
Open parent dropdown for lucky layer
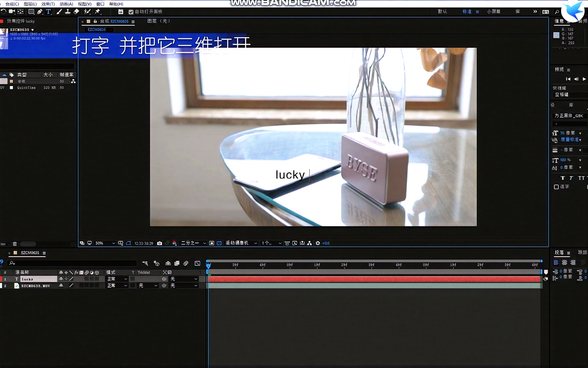pos(183,279)
